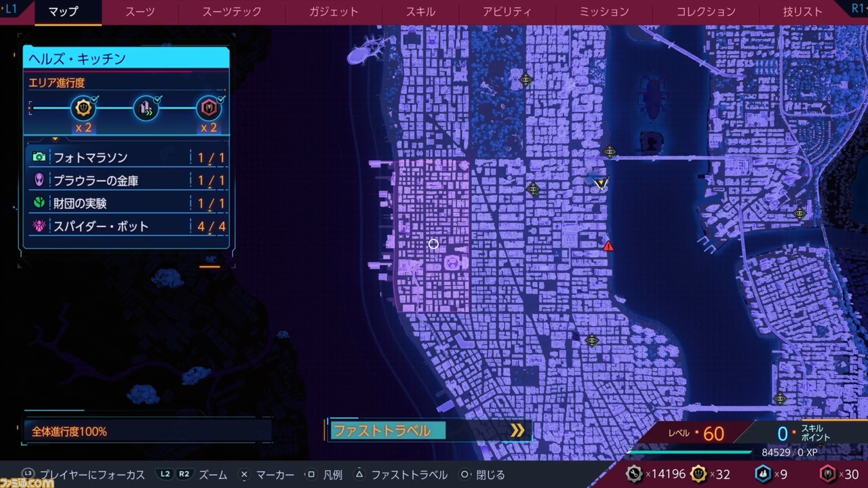Click the エリア進行度 label
Viewport: 868px width, 488px height.
56,83
